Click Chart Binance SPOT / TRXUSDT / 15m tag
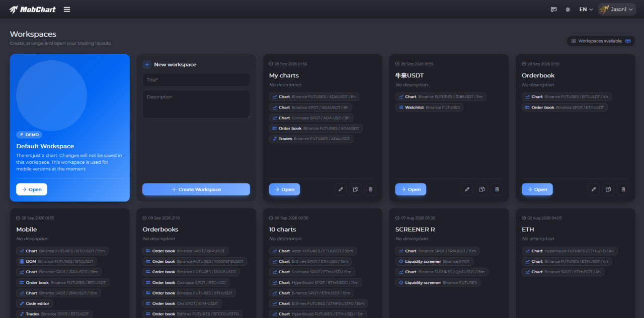Viewport: 644px width, 318px height. (437, 251)
